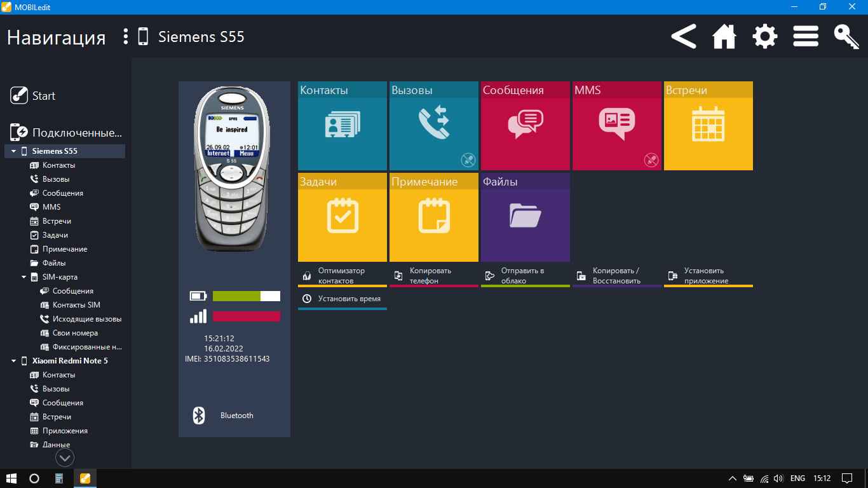
Task: Select Вызовы under Siemens S55
Action: coord(50,179)
